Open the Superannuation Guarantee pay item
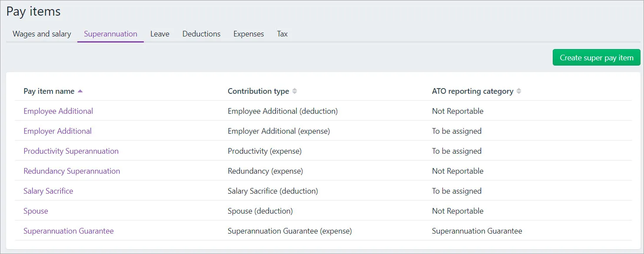 point(69,231)
